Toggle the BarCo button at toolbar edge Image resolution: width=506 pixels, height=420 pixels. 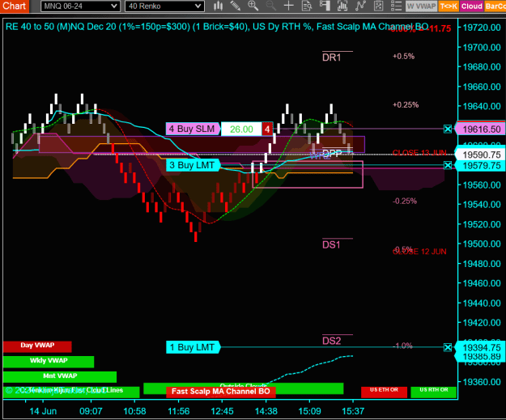495,6
